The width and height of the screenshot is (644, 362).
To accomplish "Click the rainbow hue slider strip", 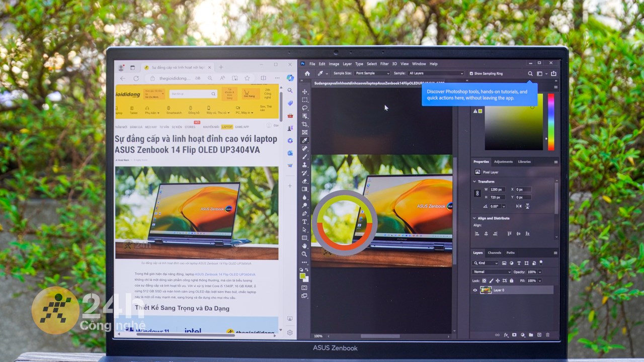I will coord(551,122).
